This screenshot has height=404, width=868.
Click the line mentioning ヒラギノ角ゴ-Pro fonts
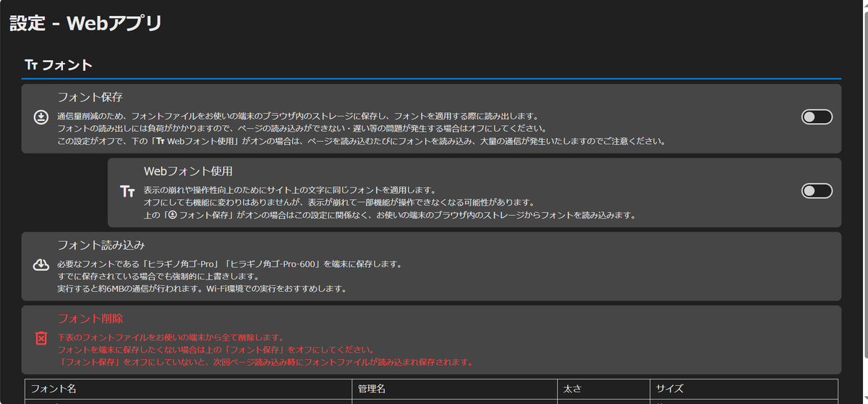click(229, 264)
